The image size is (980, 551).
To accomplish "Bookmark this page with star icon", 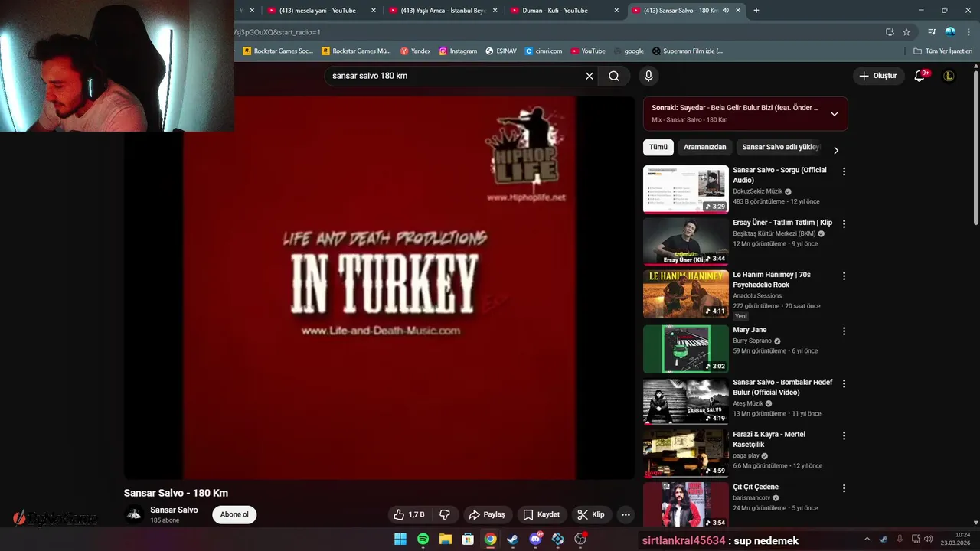I will click(906, 32).
